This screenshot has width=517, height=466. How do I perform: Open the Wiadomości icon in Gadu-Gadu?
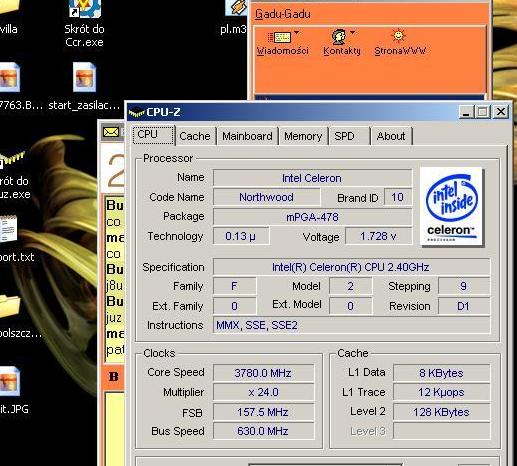click(x=280, y=37)
